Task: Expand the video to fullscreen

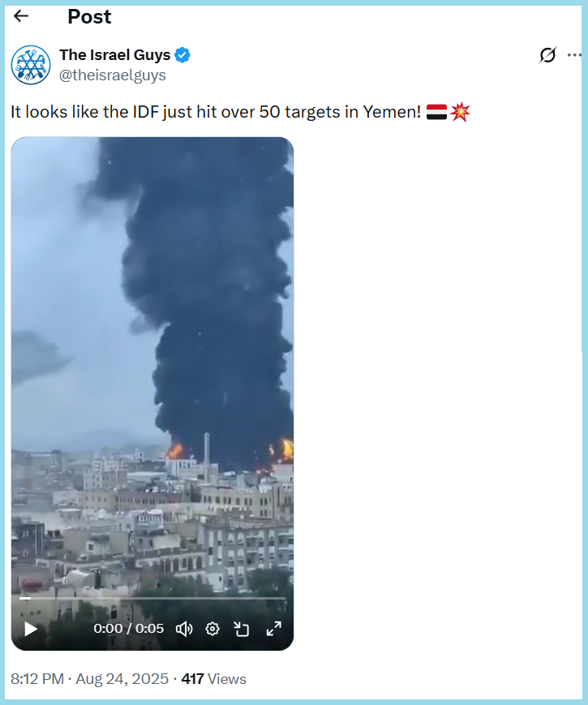Action: pos(274,629)
